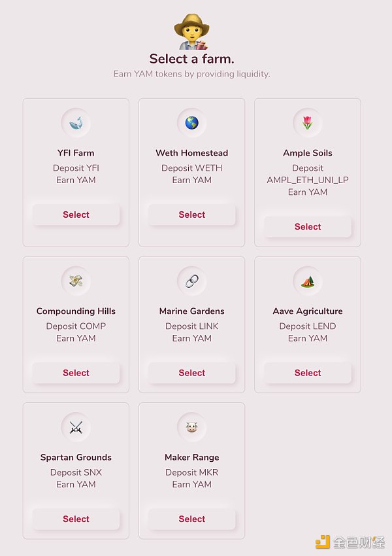The width and height of the screenshot is (392, 556).
Task: Select the Compounding Hills COMP farm
Action: tap(76, 373)
